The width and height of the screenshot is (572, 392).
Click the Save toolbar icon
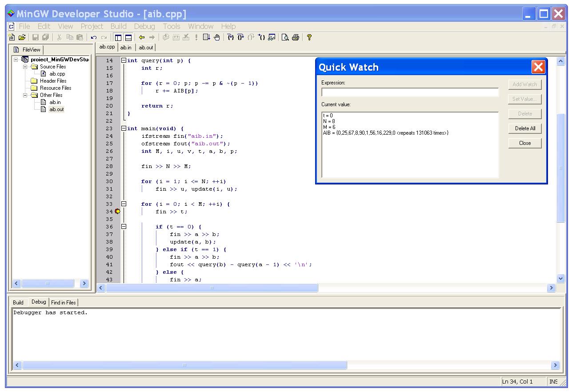tap(35, 38)
